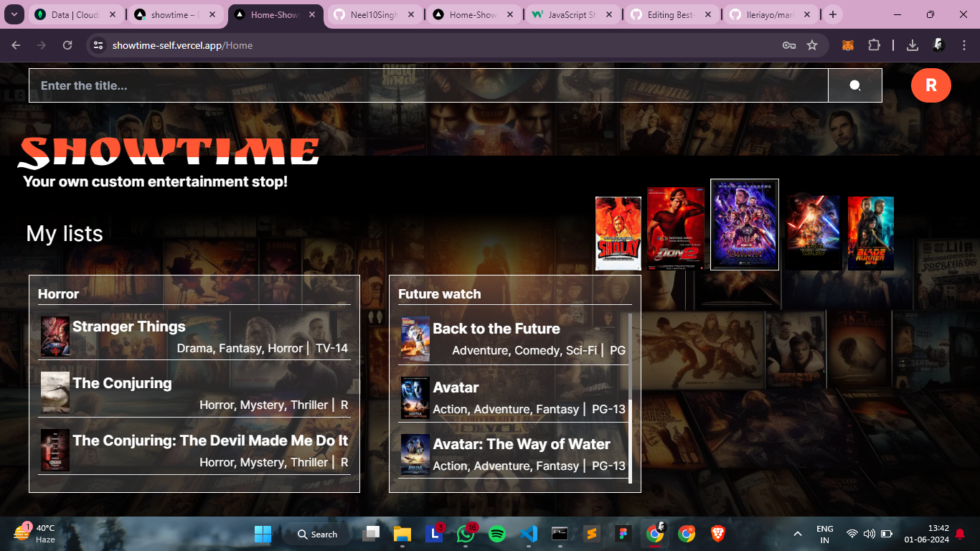Screen dimensions: 980x551
Task: Open The Conjuring entry
Action: [122, 383]
